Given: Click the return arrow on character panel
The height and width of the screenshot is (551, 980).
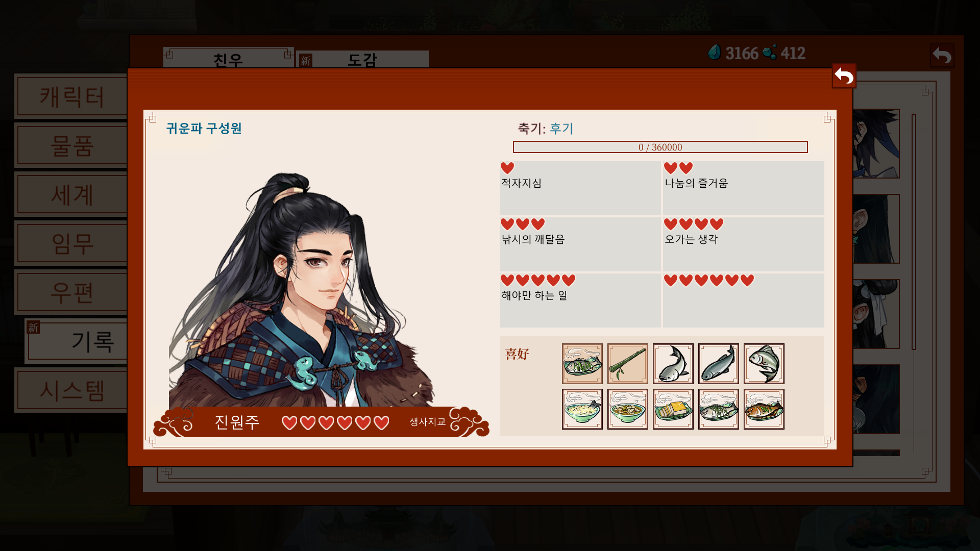Looking at the screenshot, I should (x=844, y=76).
